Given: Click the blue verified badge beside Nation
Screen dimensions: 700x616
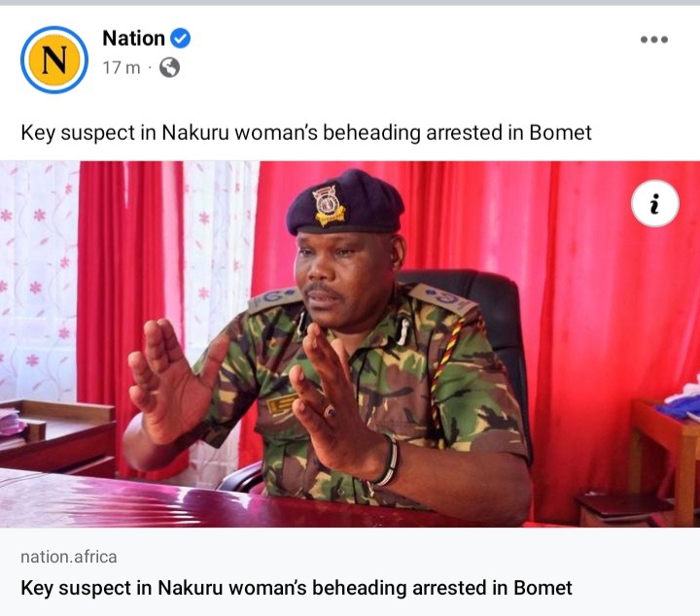Looking at the screenshot, I should point(181,38).
